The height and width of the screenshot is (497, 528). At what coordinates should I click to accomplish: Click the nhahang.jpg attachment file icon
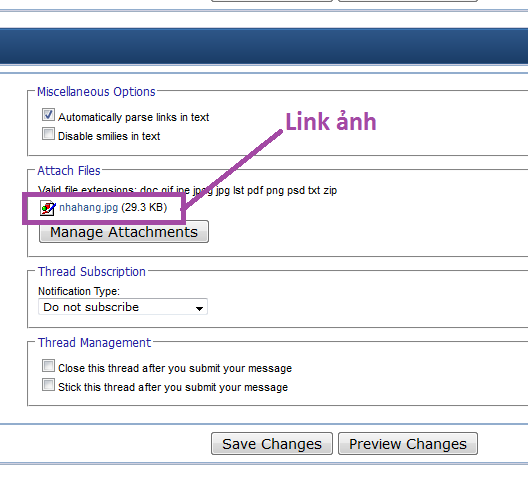47,208
